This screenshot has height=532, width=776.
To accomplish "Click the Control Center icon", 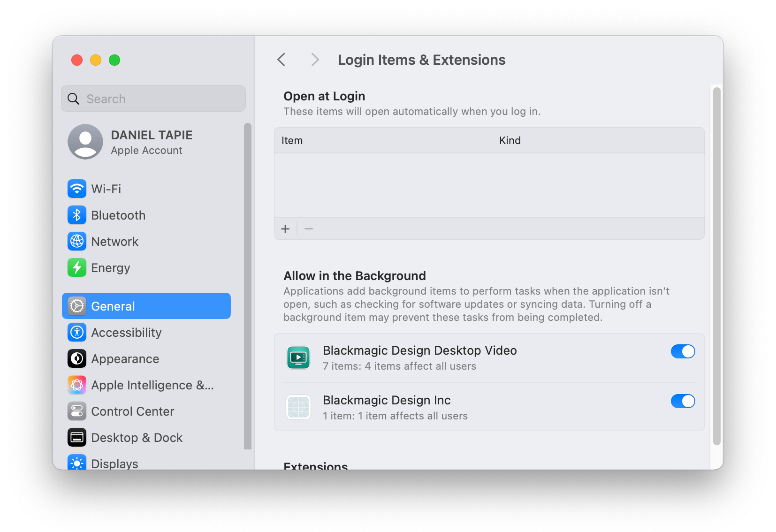I will point(77,411).
